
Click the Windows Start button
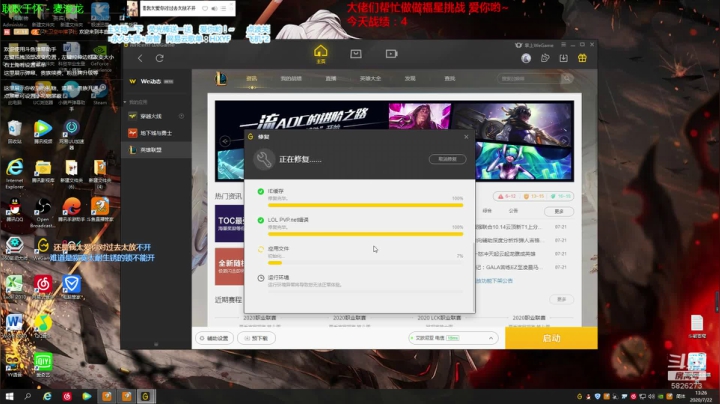[9, 396]
